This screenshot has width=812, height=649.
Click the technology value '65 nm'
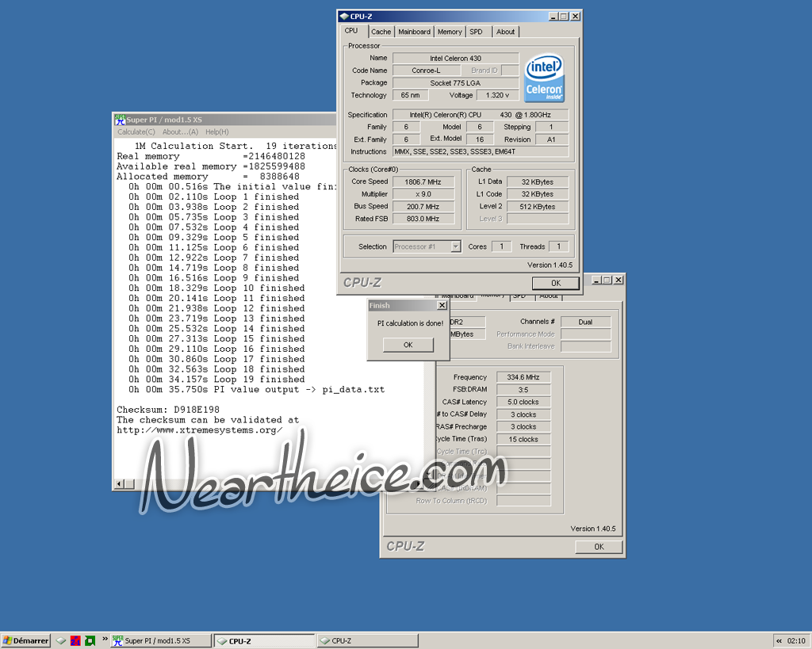(x=410, y=95)
